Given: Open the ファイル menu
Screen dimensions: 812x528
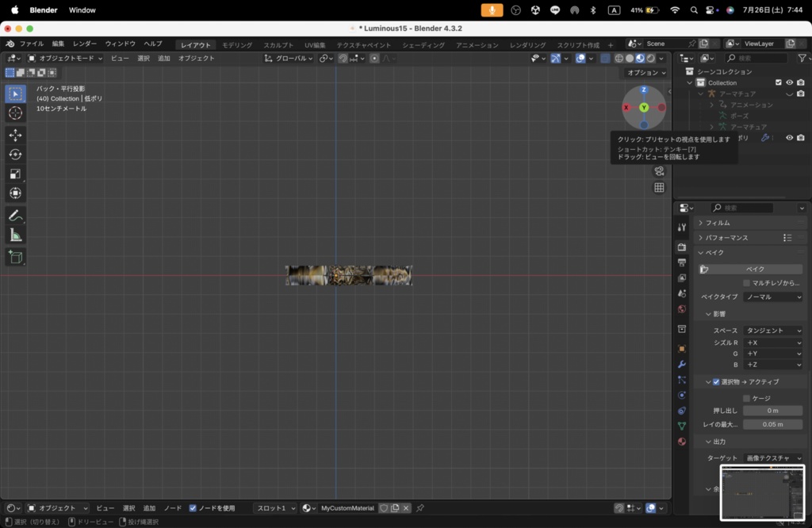Looking at the screenshot, I should click(x=31, y=44).
